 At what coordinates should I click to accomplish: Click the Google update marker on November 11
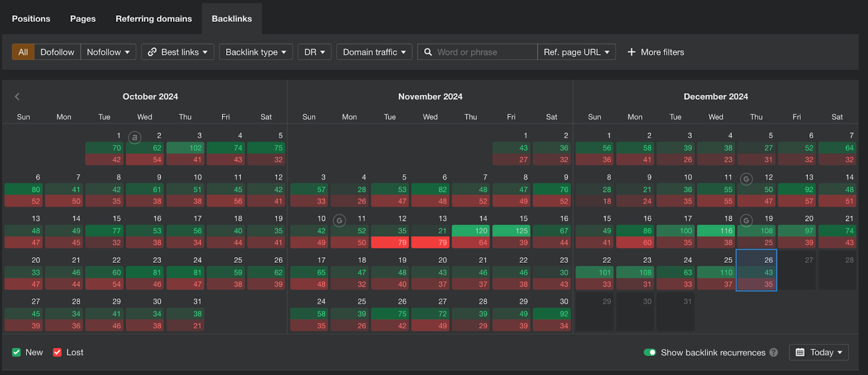pos(340,220)
